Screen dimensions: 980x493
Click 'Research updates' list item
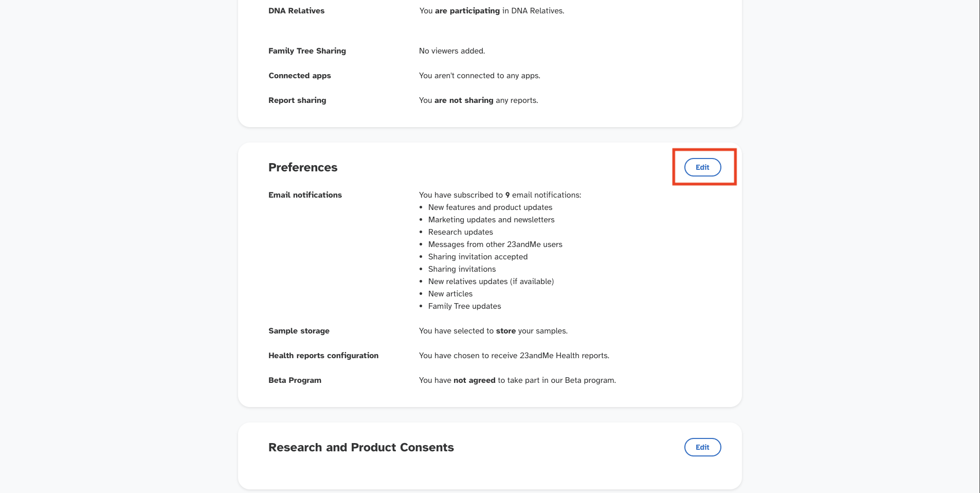[460, 232]
